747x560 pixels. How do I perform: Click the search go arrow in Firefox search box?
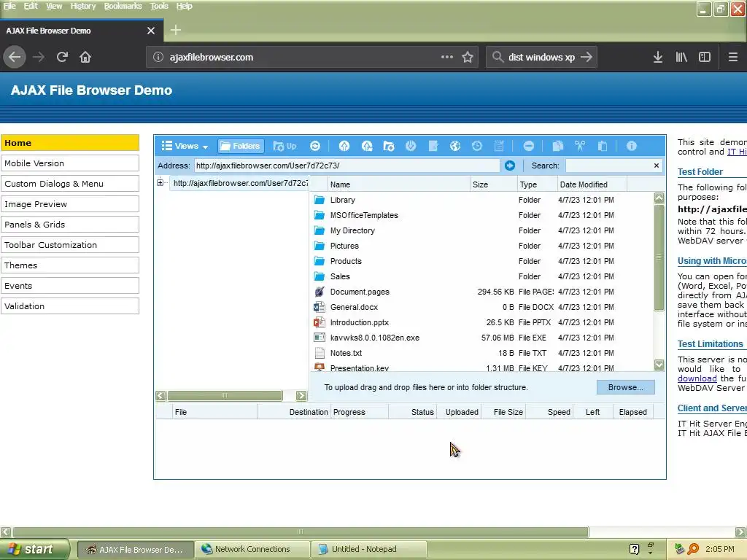(x=587, y=57)
